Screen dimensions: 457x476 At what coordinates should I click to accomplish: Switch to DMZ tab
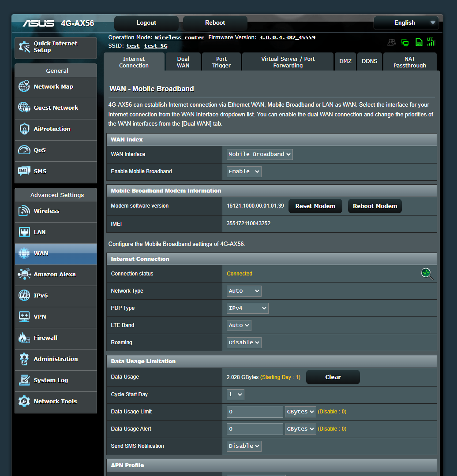point(345,62)
